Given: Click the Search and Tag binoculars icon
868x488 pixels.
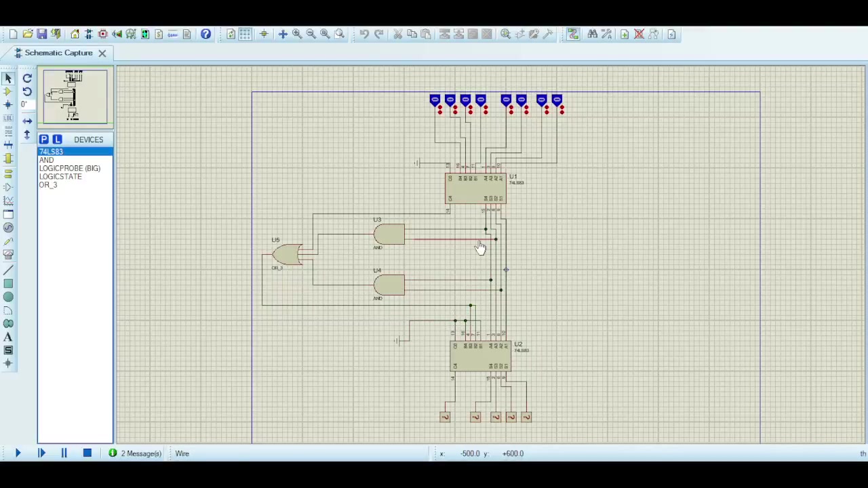Looking at the screenshot, I should click(x=592, y=34).
